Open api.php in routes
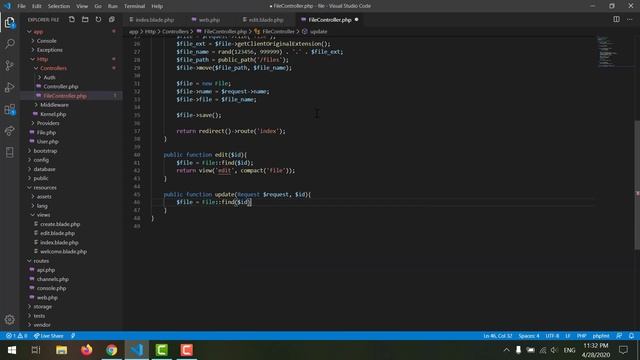 [x=46, y=270]
